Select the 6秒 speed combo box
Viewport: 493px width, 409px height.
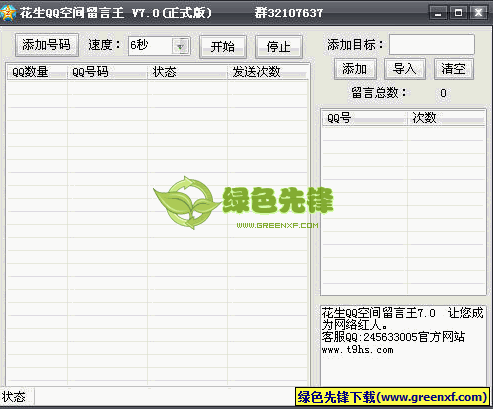159,46
